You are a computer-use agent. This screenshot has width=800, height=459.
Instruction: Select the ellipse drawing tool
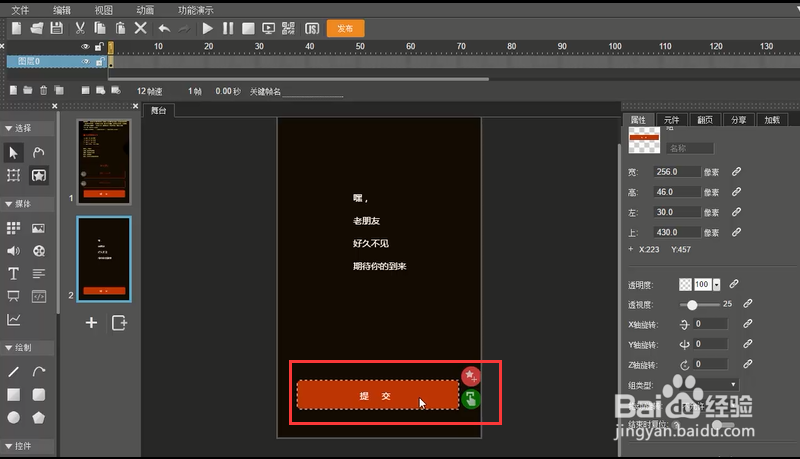pos(14,418)
